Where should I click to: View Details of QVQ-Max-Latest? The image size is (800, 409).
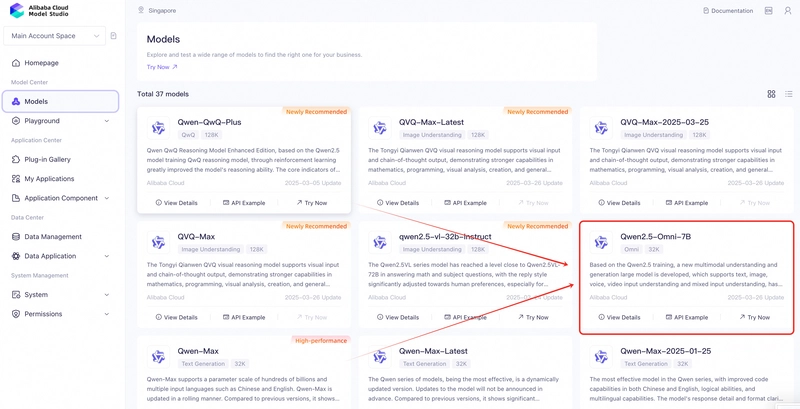click(397, 203)
